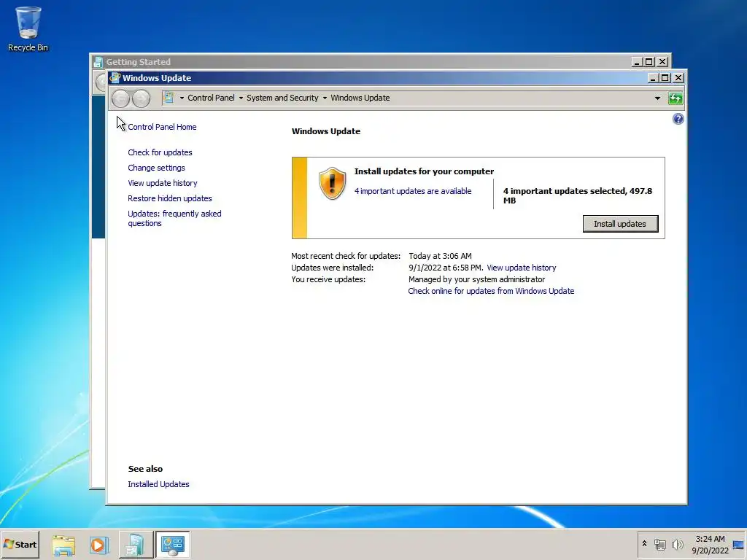Screen dimensions: 747x560
Task: Open the network status tray icon
Action: click(x=659, y=544)
